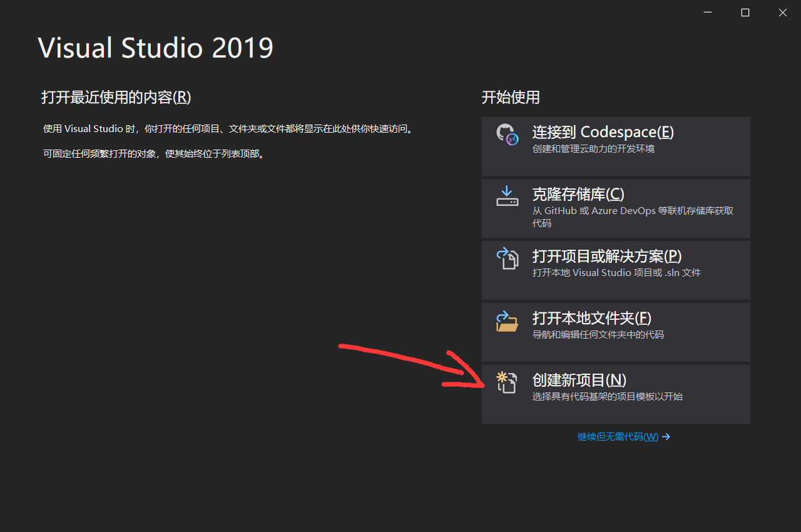The image size is (801, 532).
Task: Click the text beginning 使用 Visual Studio 时
Action: pos(230,129)
